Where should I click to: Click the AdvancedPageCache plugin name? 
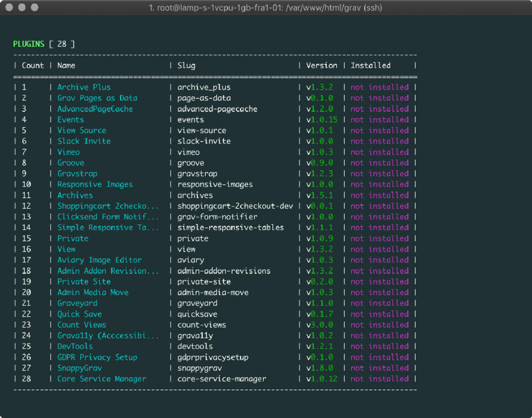coord(95,109)
